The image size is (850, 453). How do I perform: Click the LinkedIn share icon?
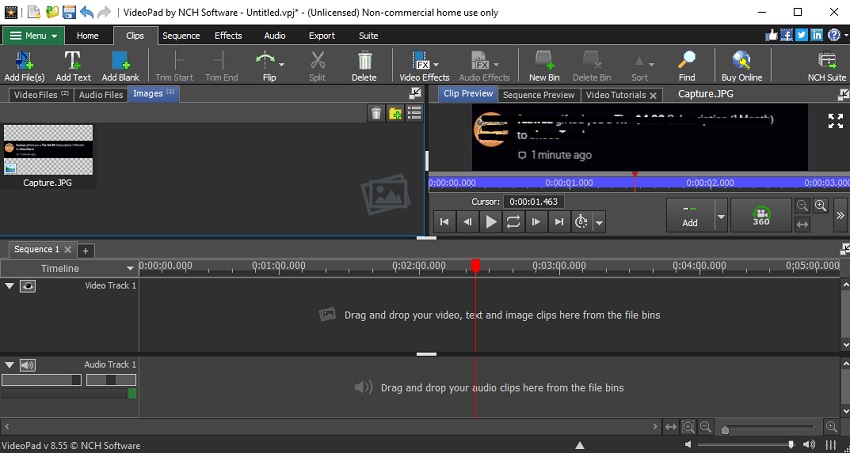coord(817,35)
